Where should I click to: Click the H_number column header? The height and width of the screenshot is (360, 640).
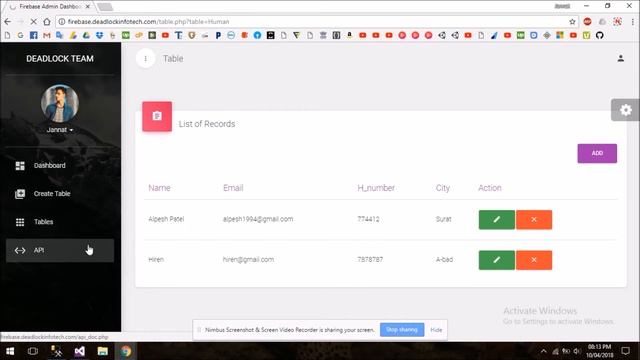pyautogui.click(x=376, y=188)
